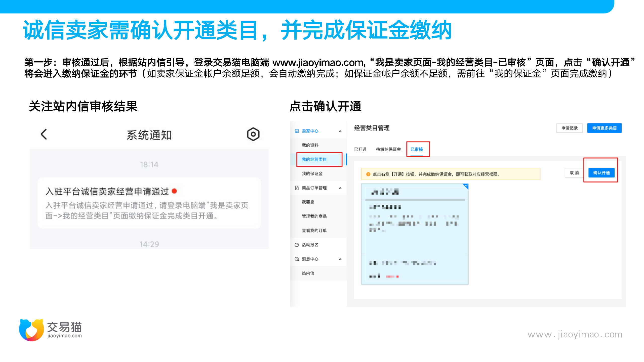Select the 已审核 tab
The width and height of the screenshot is (644, 362).
[x=417, y=149]
